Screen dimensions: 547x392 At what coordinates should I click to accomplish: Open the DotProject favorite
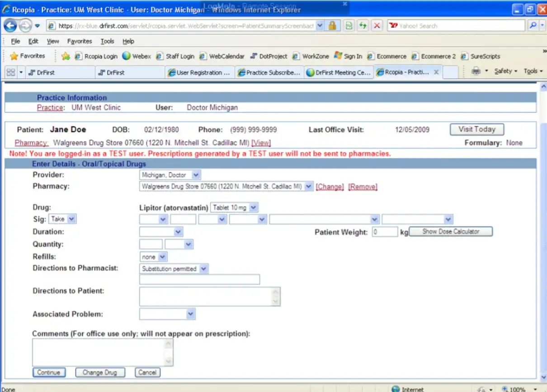click(x=272, y=56)
